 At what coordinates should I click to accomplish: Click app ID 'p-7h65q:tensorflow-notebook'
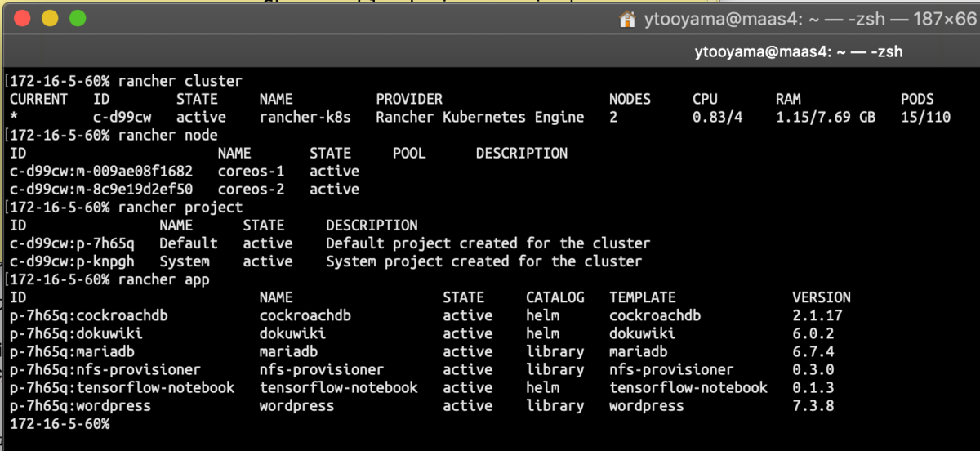click(122, 387)
